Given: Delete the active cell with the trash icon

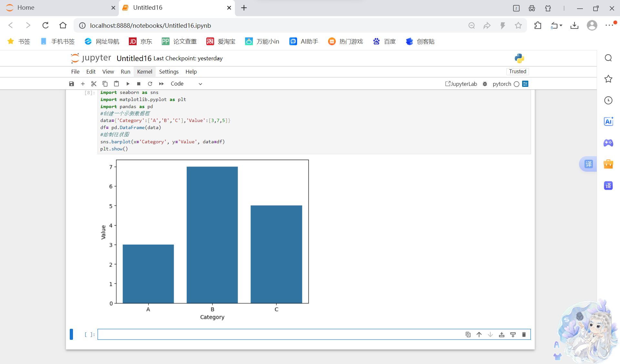Looking at the screenshot, I should tap(524, 335).
